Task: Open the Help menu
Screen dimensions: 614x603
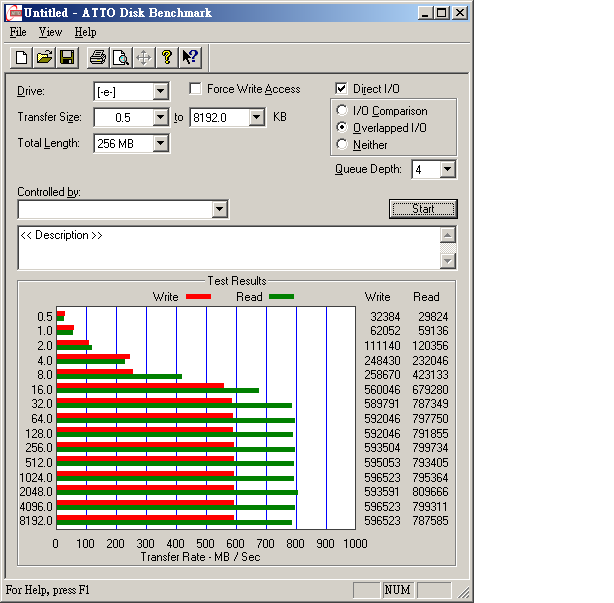Action: (85, 32)
